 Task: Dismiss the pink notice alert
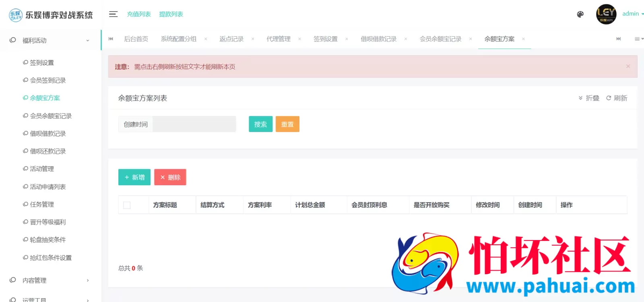(628, 66)
